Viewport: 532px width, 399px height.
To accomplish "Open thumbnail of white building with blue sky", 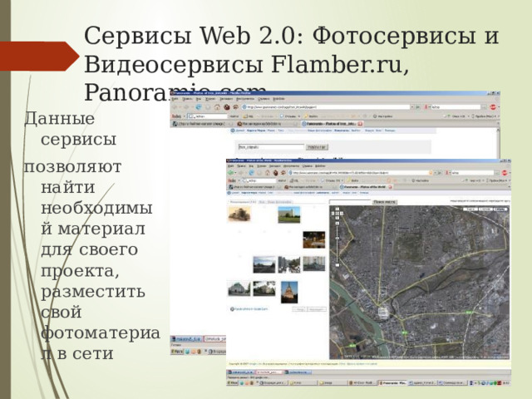I will [x=289, y=214].
